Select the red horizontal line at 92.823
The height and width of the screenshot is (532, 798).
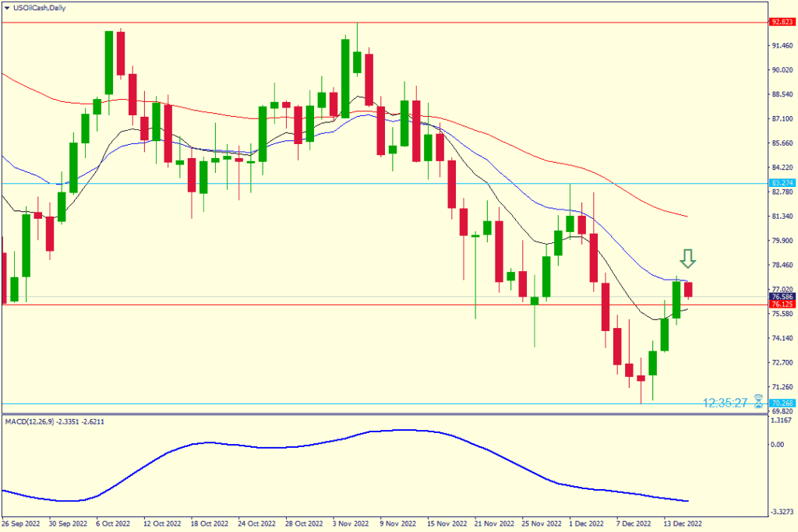390,22
